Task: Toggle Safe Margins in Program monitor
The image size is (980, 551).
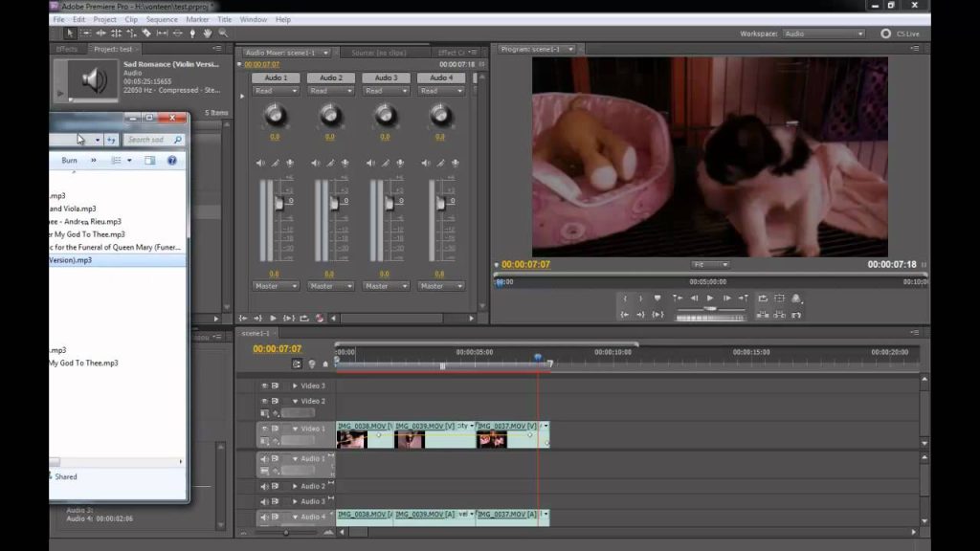Action: click(x=779, y=298)
